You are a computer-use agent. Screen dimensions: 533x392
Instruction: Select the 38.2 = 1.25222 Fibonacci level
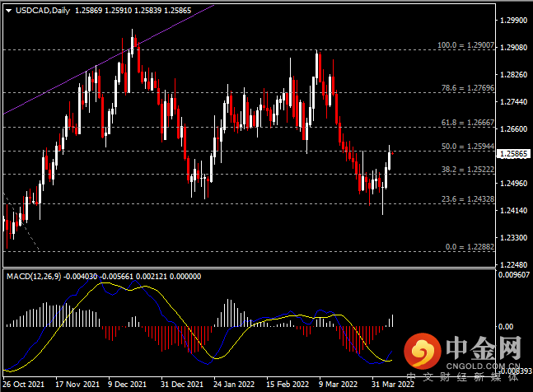tap(467, 169)
